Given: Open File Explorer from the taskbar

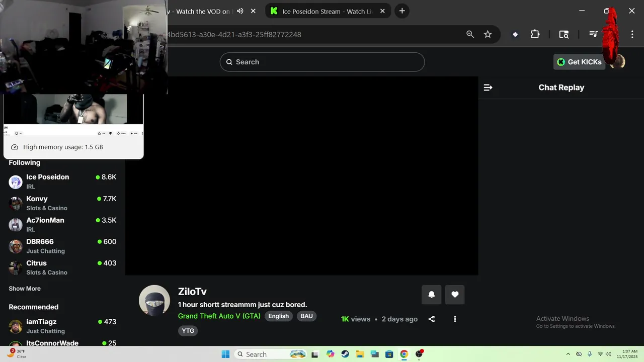Looking at the screenshot, I should pyautogui.click(x=360, y=354).
